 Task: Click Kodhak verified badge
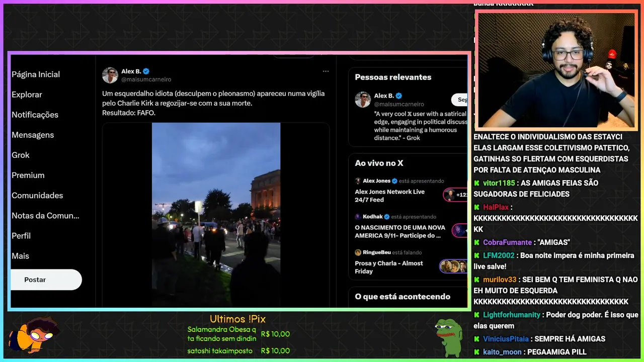(x=387, y=217)
